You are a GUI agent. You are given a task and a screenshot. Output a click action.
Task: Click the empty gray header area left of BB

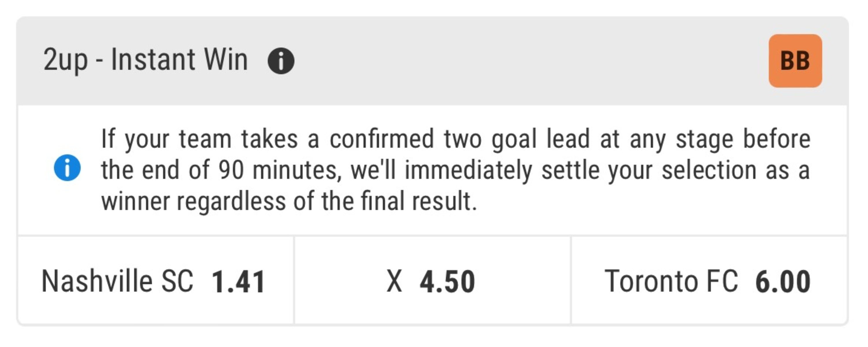click(539, 61)
